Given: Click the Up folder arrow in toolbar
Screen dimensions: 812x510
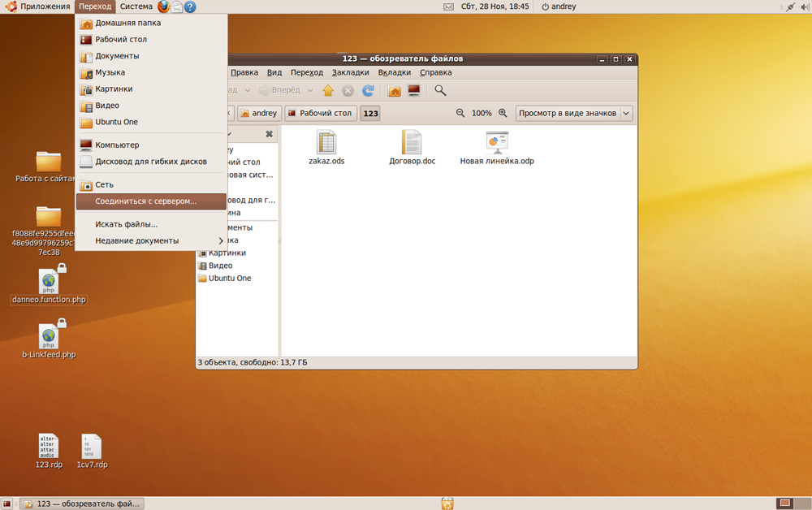Looking at the screenshot, I should (x=328, y=91).
